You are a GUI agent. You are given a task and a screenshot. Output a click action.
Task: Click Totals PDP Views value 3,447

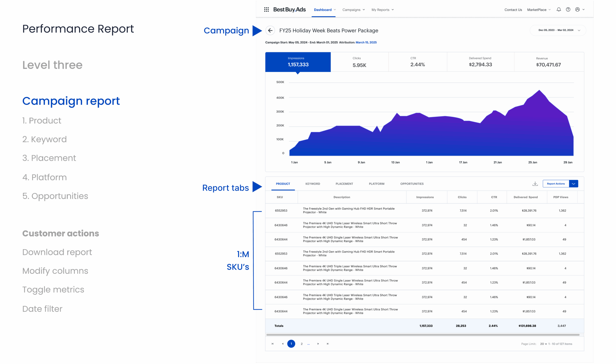pyautogui.click(x=562, y=326)
